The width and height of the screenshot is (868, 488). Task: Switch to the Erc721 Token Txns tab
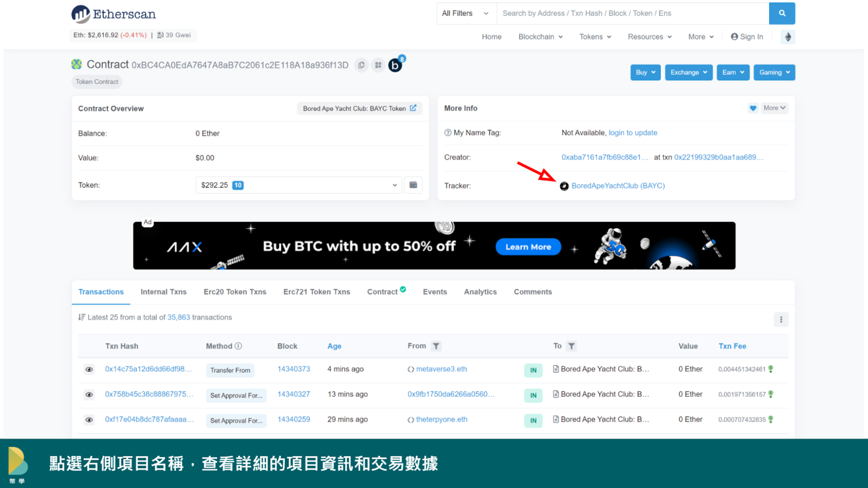tap(317, 292)
